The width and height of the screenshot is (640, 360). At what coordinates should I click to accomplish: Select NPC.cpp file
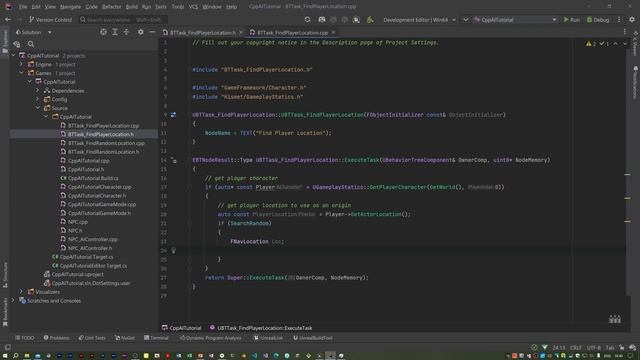[x=78, y=222]
